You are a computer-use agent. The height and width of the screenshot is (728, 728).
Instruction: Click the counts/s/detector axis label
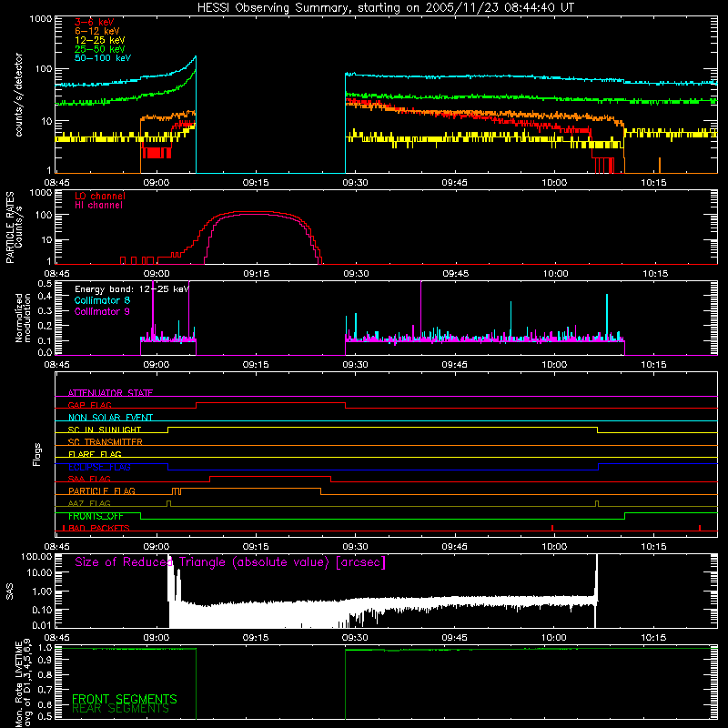[18, 95]
